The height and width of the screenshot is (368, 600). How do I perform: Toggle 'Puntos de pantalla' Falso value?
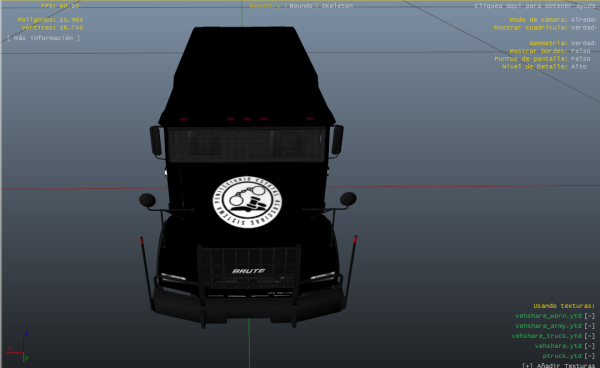[580, 59]
